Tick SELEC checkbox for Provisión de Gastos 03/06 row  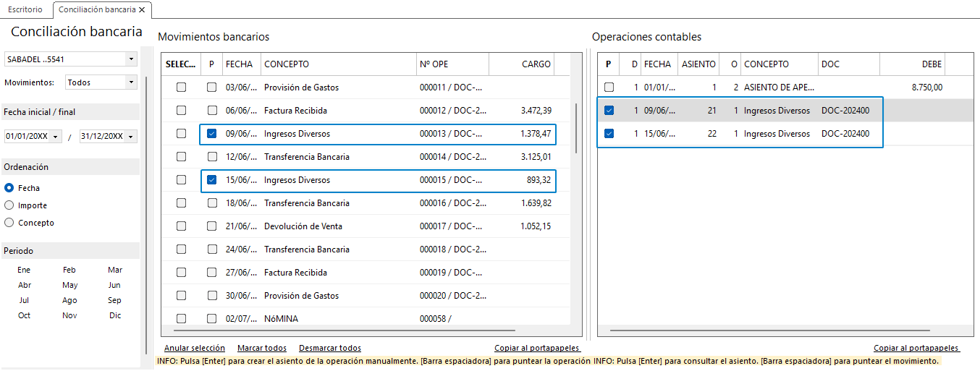click(182, 88)
